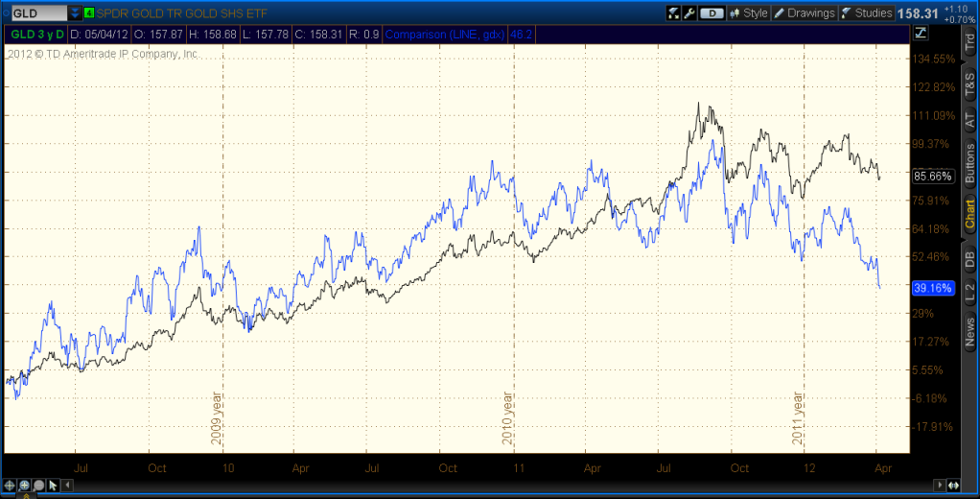Toggle the D daily timeframe button

(x=711, y=13)
